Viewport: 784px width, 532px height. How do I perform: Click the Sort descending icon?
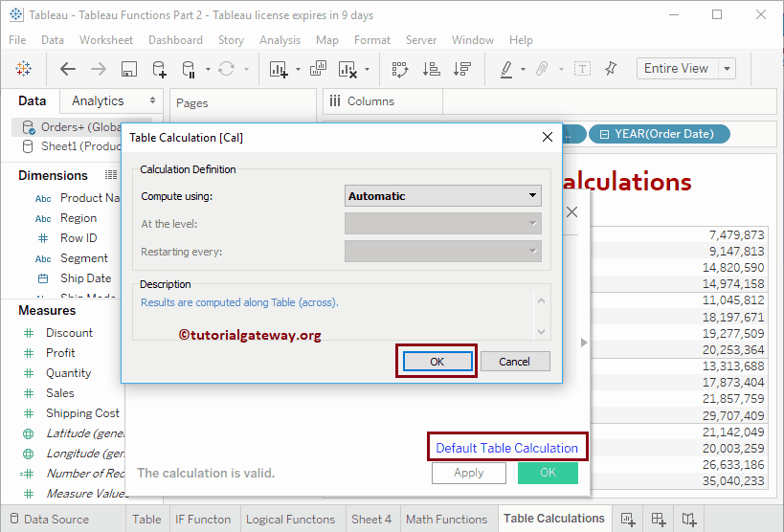coord(462,69)
